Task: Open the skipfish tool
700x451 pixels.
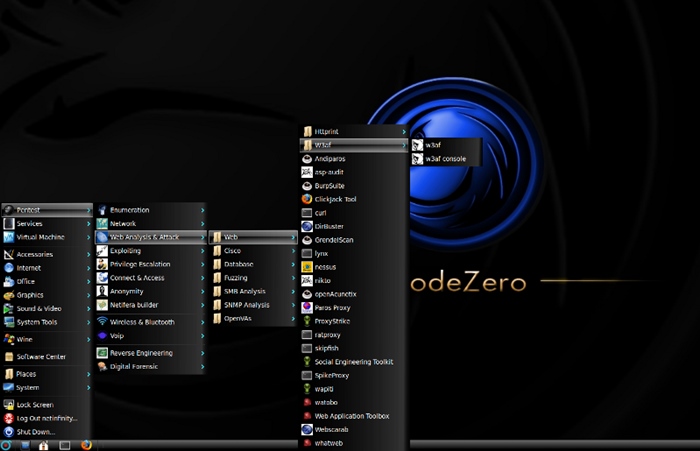Action: pos(327,348)
